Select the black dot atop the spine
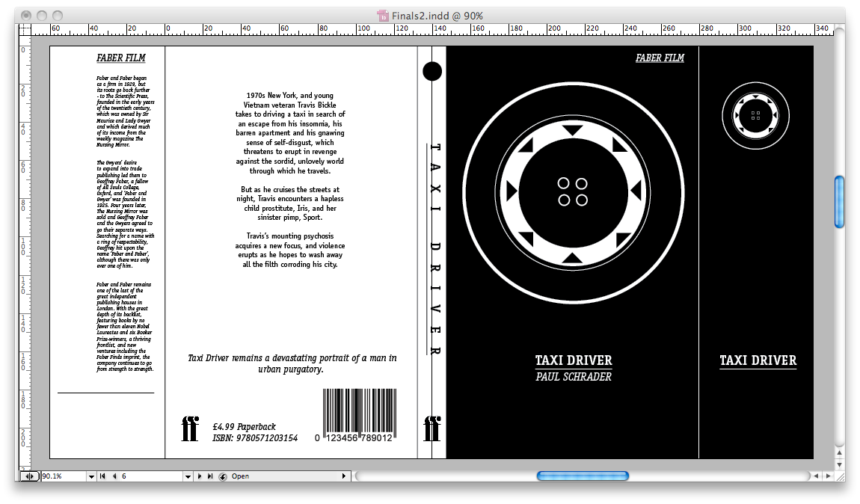Viewport: 860px width, 504px height. [x=432, y=71]
